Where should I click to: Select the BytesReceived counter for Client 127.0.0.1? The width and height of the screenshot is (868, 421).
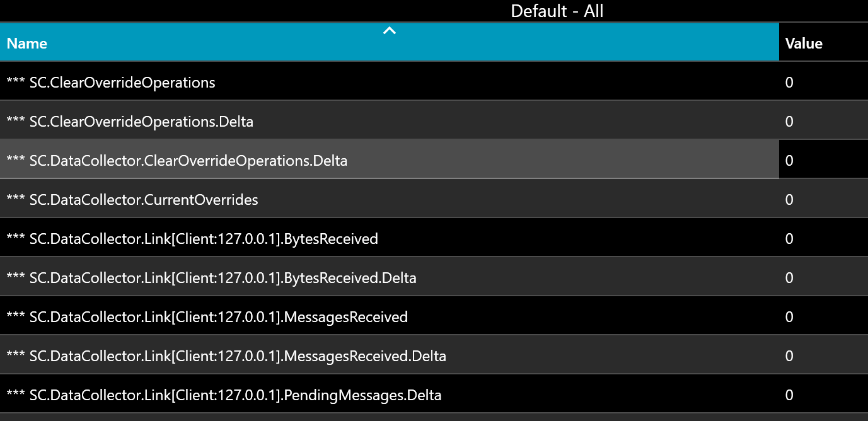coord(252,238)
